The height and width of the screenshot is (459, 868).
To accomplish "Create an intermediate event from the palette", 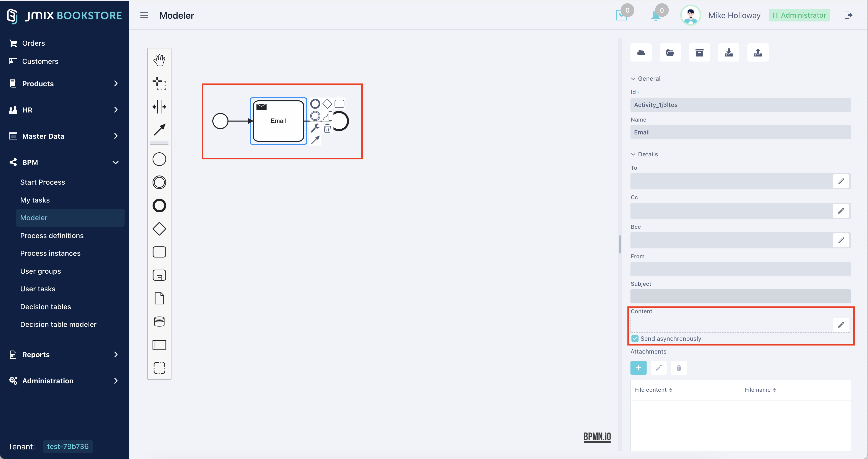I will (159, 182).
